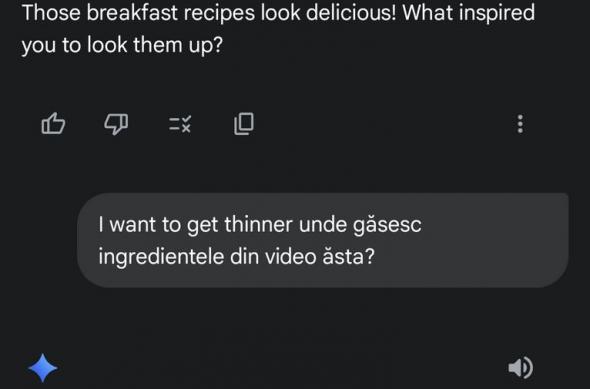This screenshot has width=590, height=389.
Task: Open the modify response options icon
Action: [x=180, y=124]
